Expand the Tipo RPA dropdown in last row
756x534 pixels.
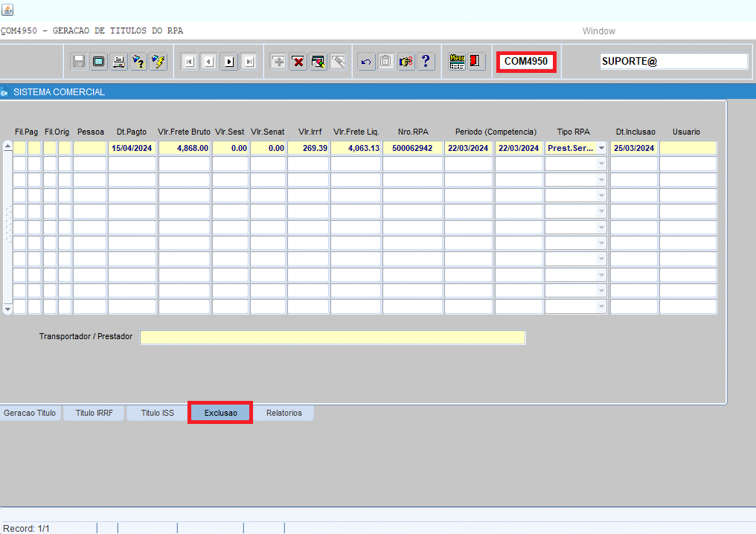(601, 306)
